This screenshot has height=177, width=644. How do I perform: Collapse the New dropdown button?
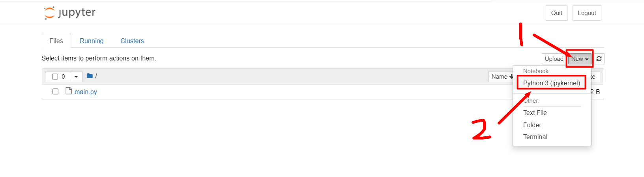pyautogui.click(x=580, y=59)
